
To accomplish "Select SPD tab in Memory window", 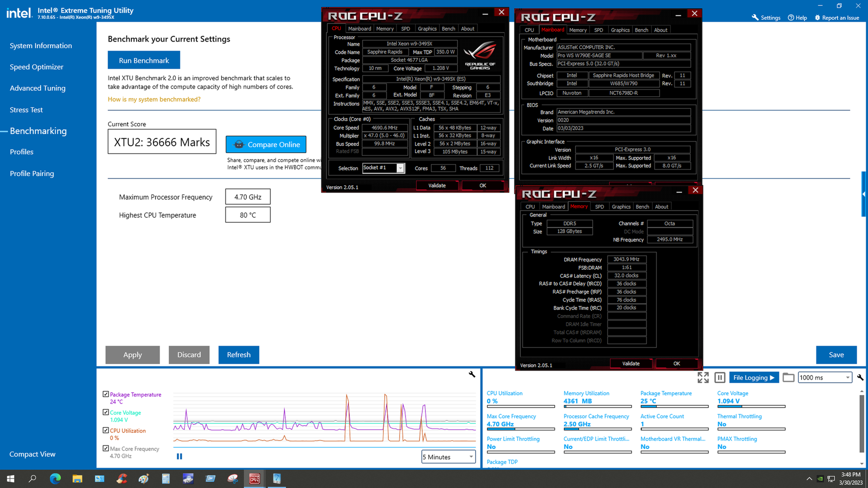I will (599, 206).
